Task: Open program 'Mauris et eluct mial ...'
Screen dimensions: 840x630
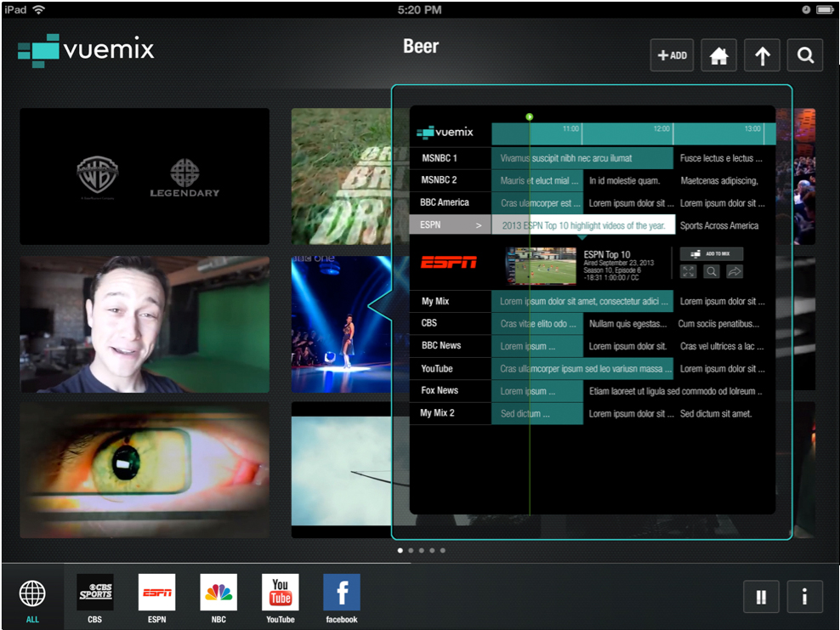Action: tap(537, 180)
